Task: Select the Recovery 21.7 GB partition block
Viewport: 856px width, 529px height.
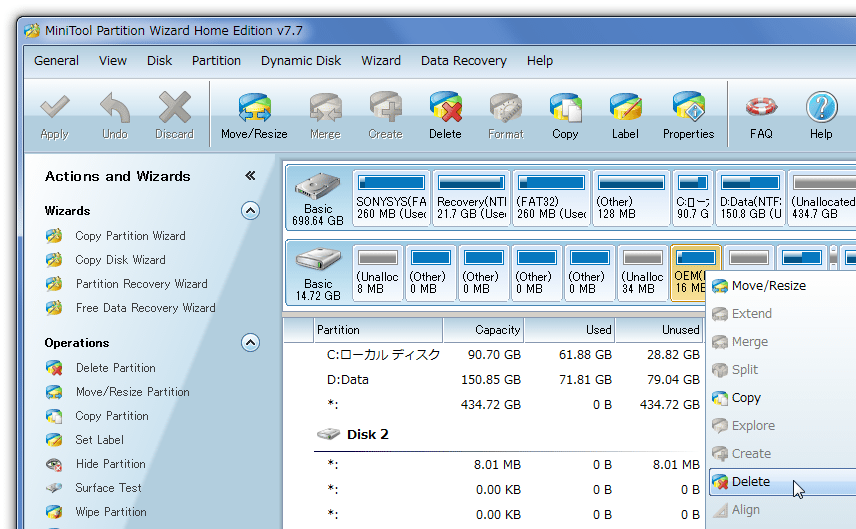Action: [472, 198]
